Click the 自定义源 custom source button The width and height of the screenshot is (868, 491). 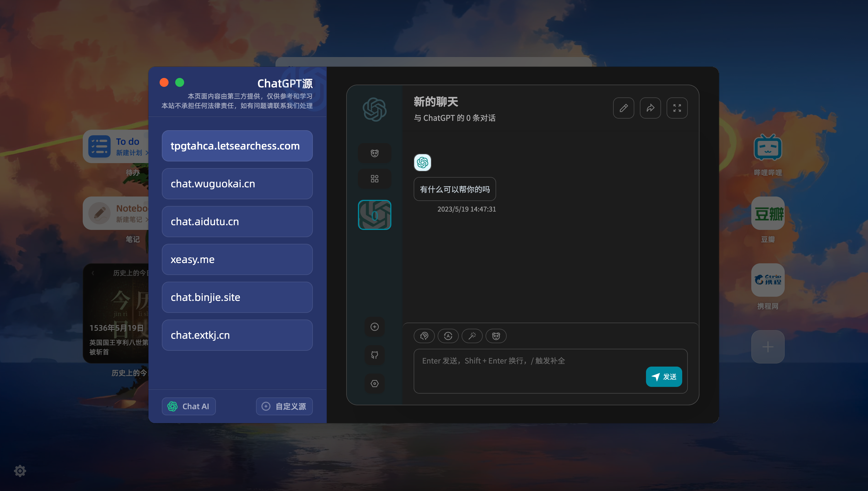pos(284,406)
